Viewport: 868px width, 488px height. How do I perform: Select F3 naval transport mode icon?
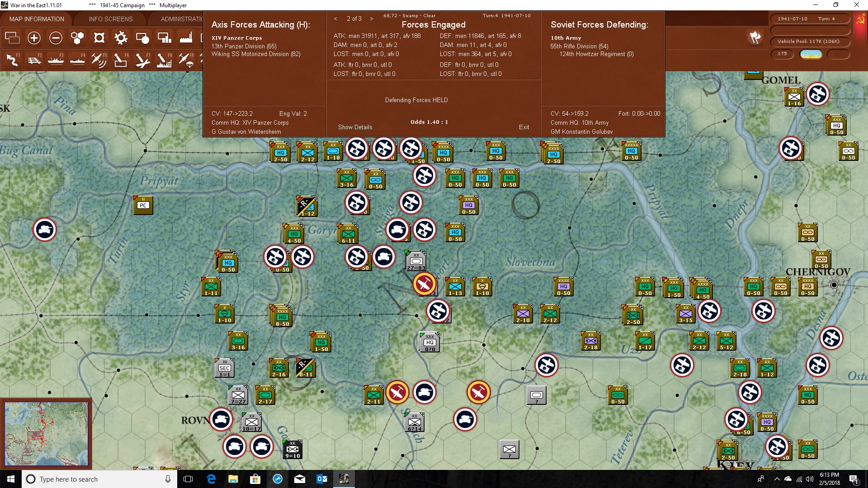coord(56,60)
